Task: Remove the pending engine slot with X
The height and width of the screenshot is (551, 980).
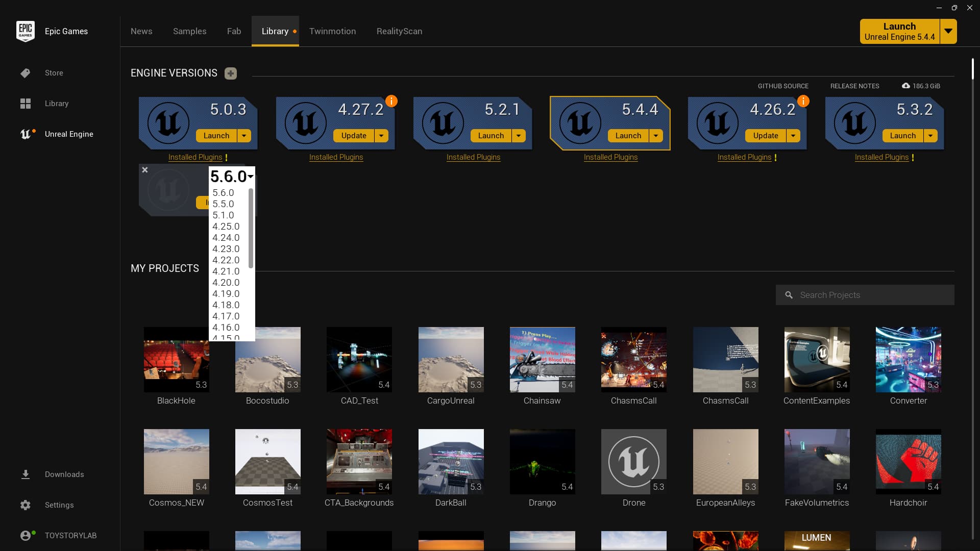Action: [x=145, y=170]
